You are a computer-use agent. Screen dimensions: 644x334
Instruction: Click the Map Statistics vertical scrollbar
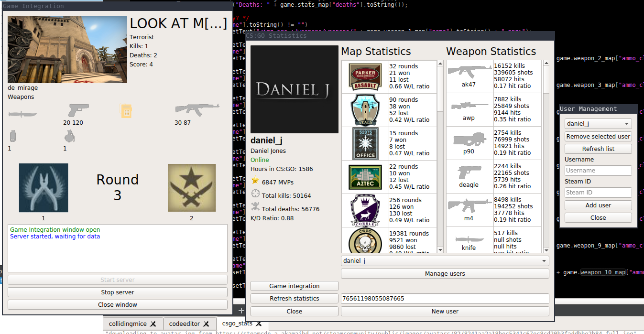point(441,157)
